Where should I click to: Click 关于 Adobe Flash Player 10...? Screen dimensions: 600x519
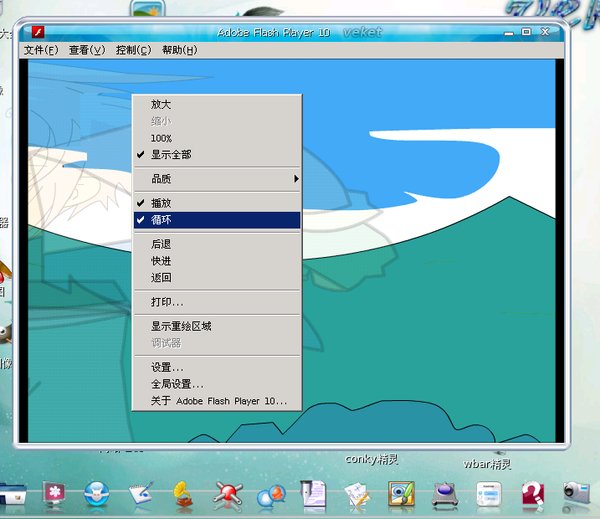click(219, 401)
